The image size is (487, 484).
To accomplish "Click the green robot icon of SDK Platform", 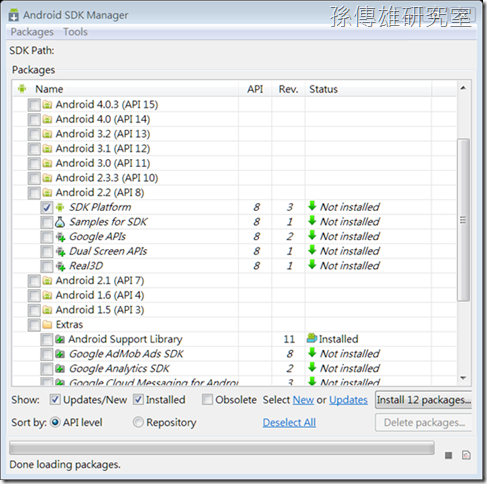I will click(x=60, y=207).
